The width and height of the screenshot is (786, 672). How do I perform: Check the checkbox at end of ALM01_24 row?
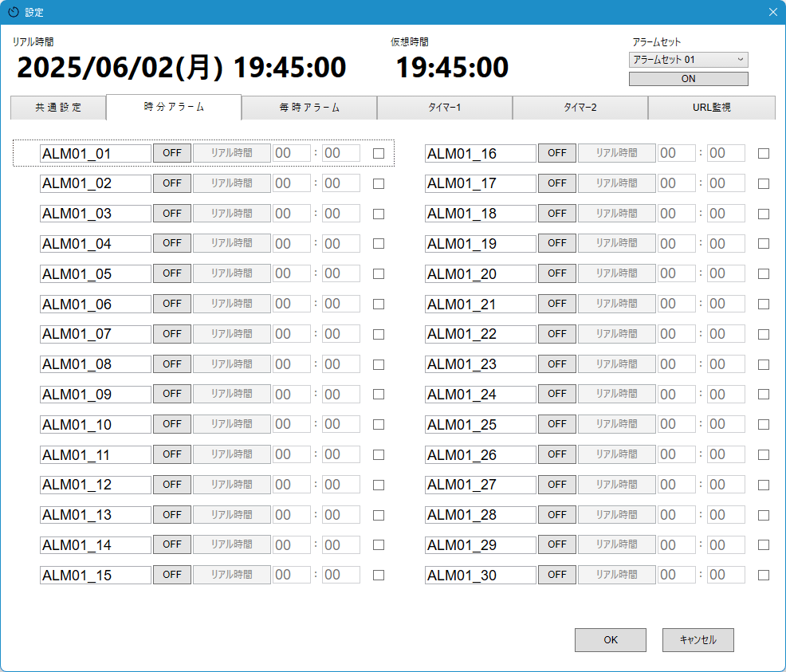pos(763,394)
